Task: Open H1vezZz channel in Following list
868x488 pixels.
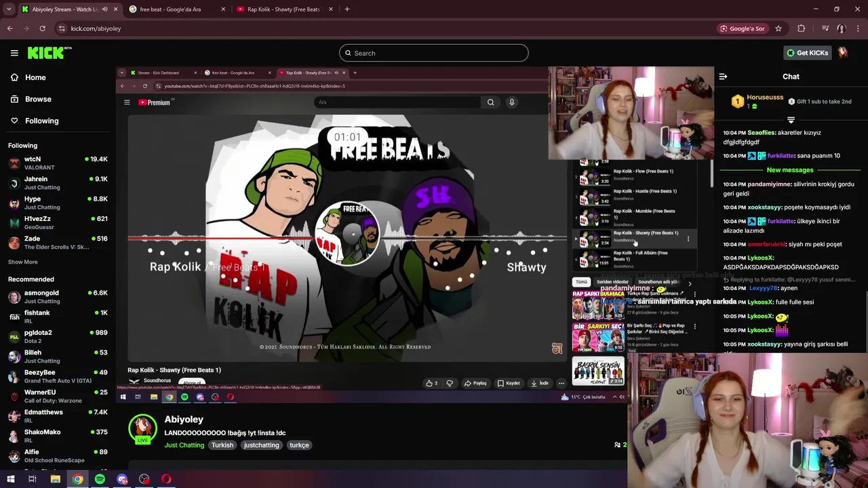Action: [x=58, y=223]
